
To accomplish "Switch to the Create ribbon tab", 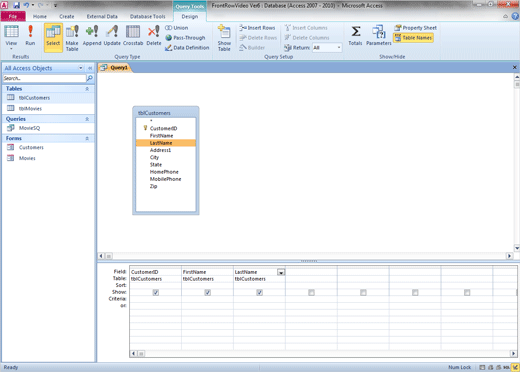I will (x=67, y=16).
